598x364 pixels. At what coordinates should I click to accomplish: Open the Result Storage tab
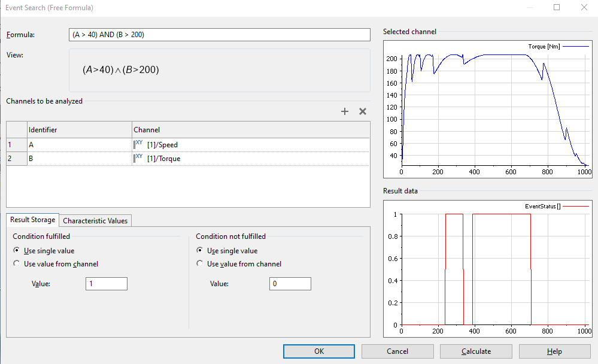[x=33, y=220]
